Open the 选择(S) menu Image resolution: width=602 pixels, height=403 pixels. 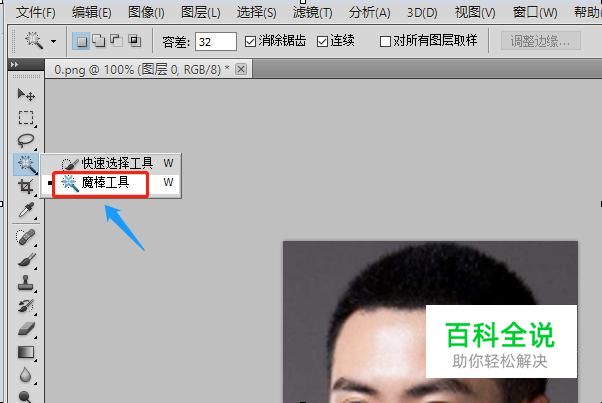pos(256,13)
